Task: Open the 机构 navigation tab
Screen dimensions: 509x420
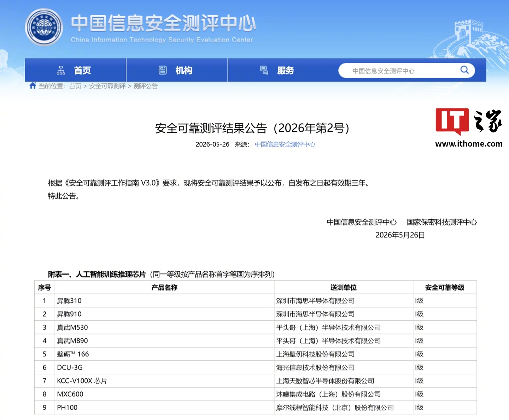Action: pyautogui.click(x=177, y=70)
